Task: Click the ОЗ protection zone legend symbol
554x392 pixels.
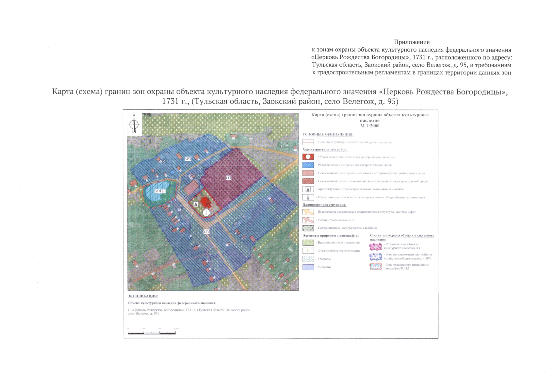Action: [x=376, y=246]
